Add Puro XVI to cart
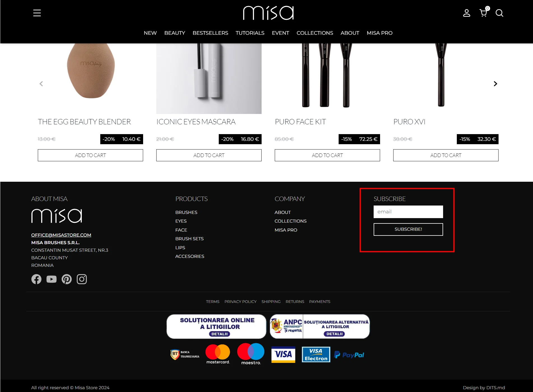 pyautogui.click(x=446, y=155)
